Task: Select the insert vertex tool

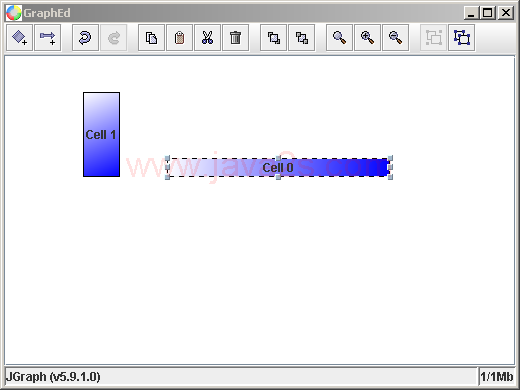Action: 19,38
